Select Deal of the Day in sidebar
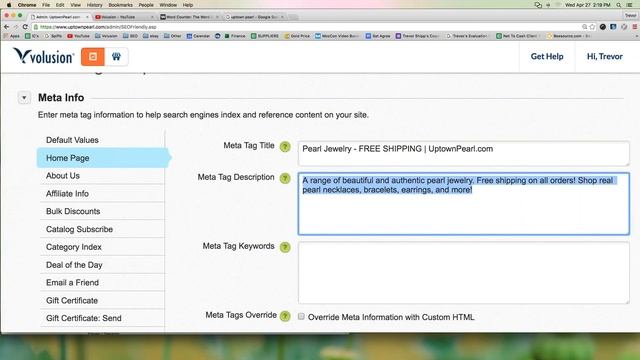The height and width of the screenshot is (360, 640). point(102,265)
